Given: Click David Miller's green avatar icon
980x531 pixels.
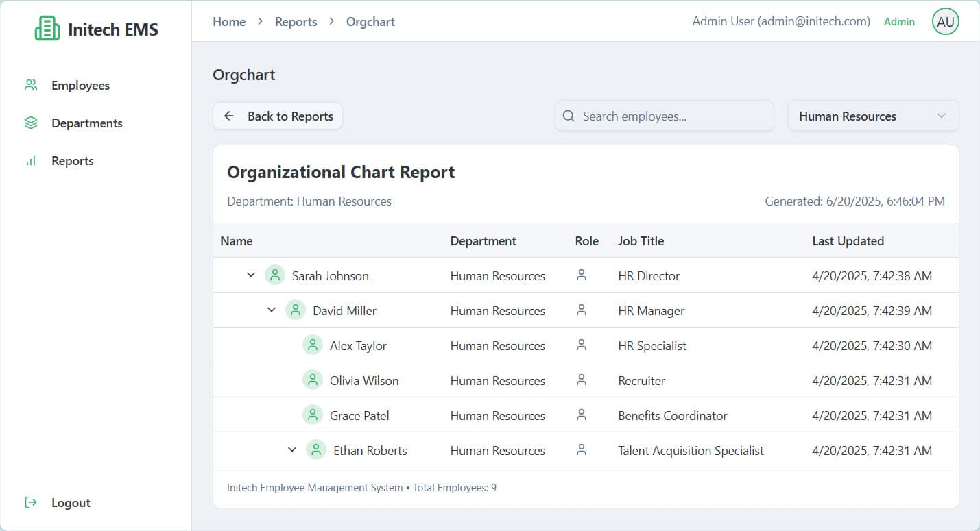Looking at the screenshot, I should [296, 310].
